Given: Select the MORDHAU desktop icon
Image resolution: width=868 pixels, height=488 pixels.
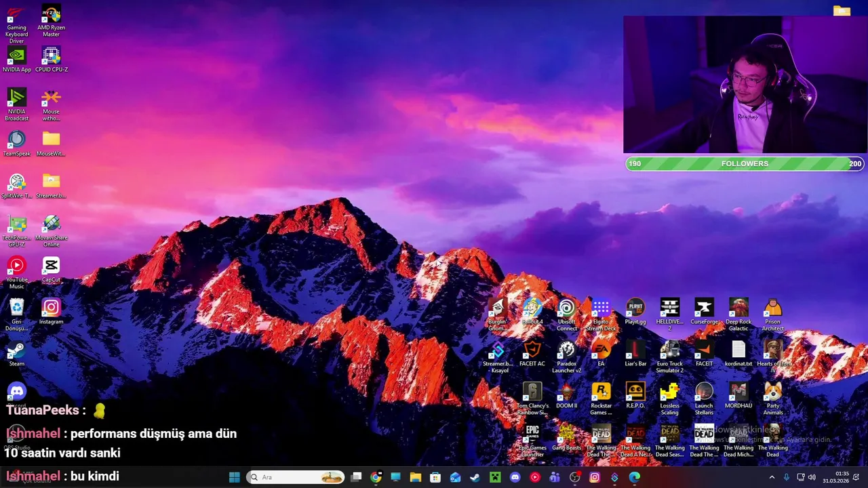Looking at the screenshot, I should (738, 396).
